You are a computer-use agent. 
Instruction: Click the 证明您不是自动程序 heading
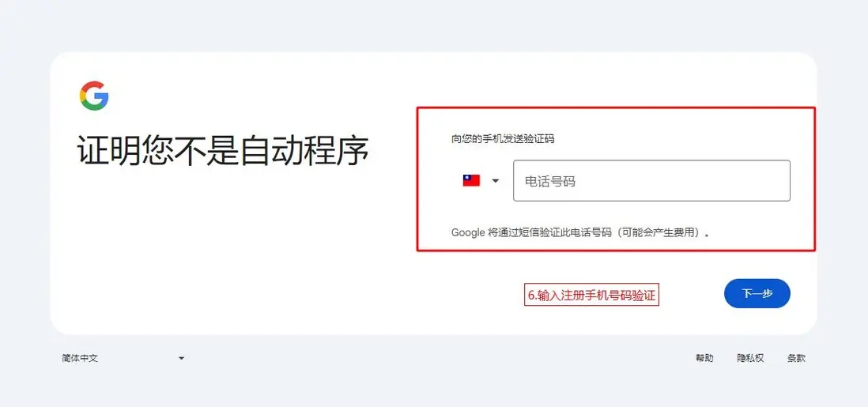pyautogui.click(x=223, y=150)
